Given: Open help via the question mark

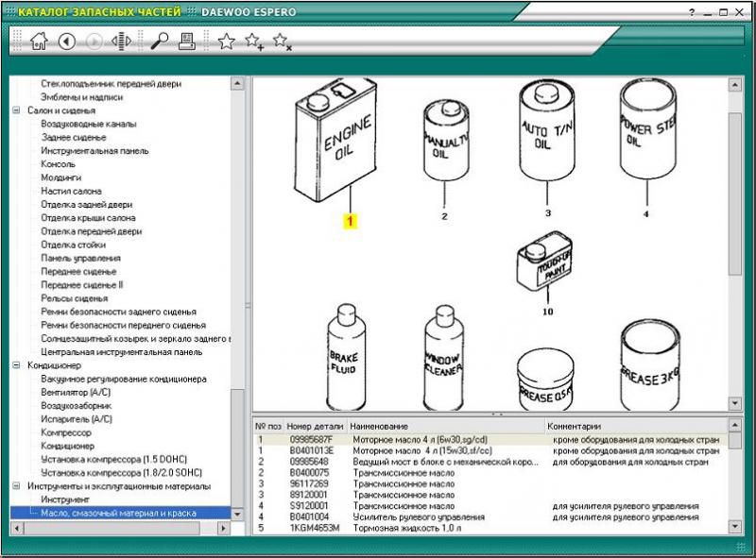Looking at the screenshot, I should pos(693,11).
